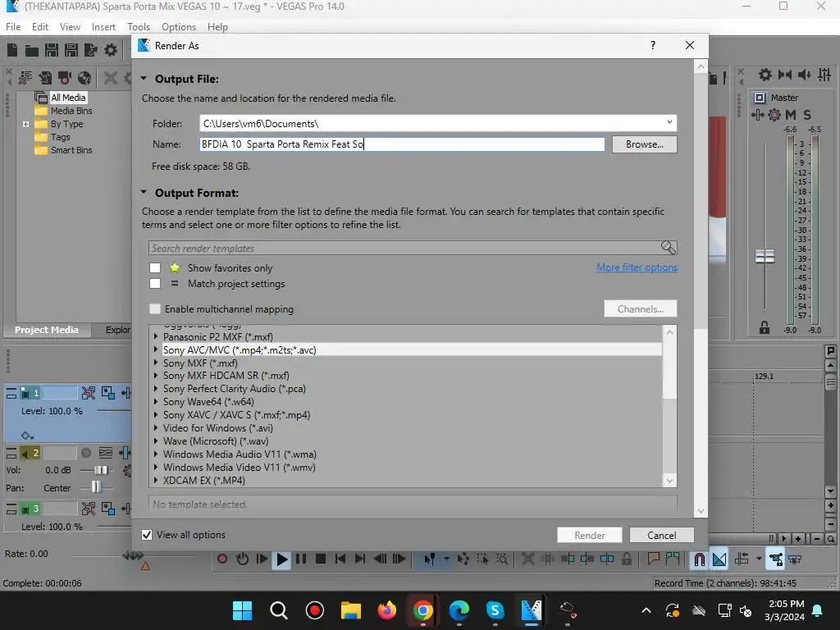This screenshot has height=630, width=840.
Task: Open the Folder path dropdown
Action: [669, 123]
